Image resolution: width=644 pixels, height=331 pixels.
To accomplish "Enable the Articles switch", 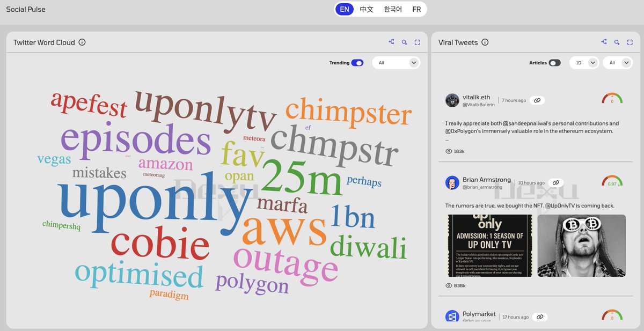I will [x=554, y=63].
